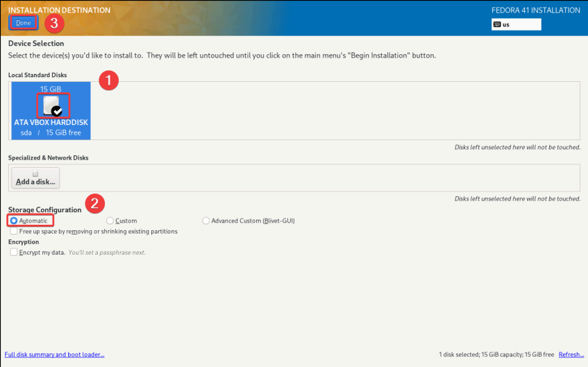Viewport: 588px width, 367px height.
Task: Choose Advanced Custom (Blivet-GUI) radio option
Action: [x=205, y=221]
